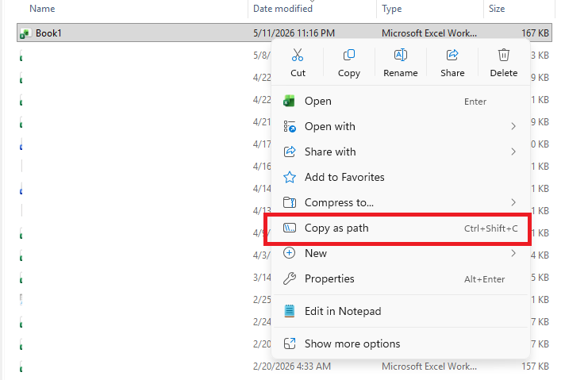
Task: Click the Delete trash icon
Action: [504, 55]
